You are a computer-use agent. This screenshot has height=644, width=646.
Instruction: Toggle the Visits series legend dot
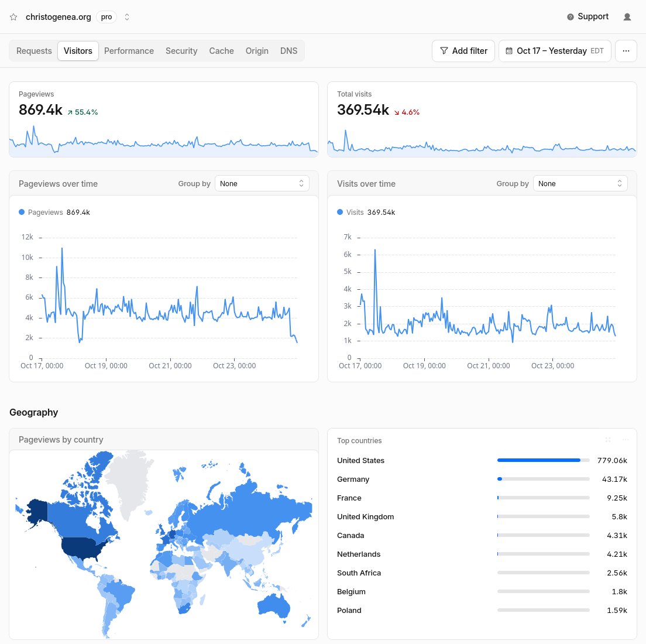tap(340, 212)
